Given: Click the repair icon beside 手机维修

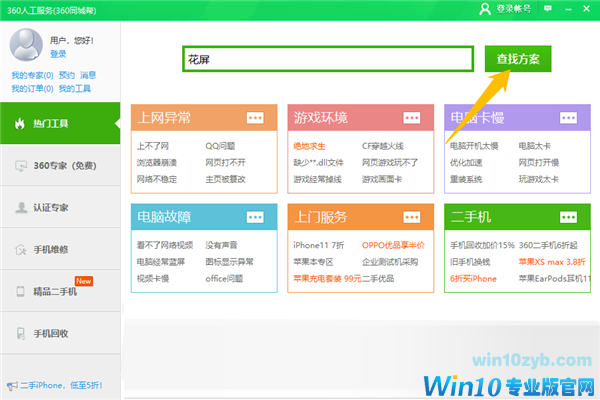Looking at the screenshot, I should (21, 250).
